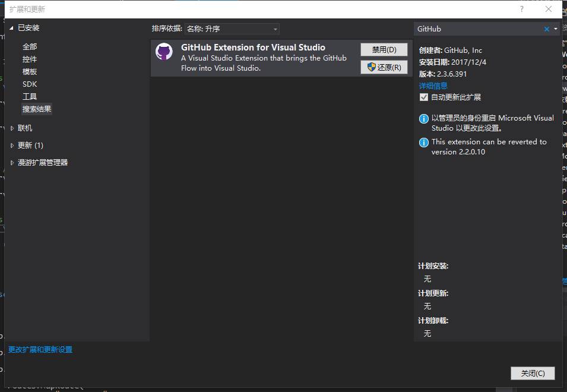Viewport: 567px width, 392px height.
Task: Open the search box dropdown arrow
Action: coord(556,29)
